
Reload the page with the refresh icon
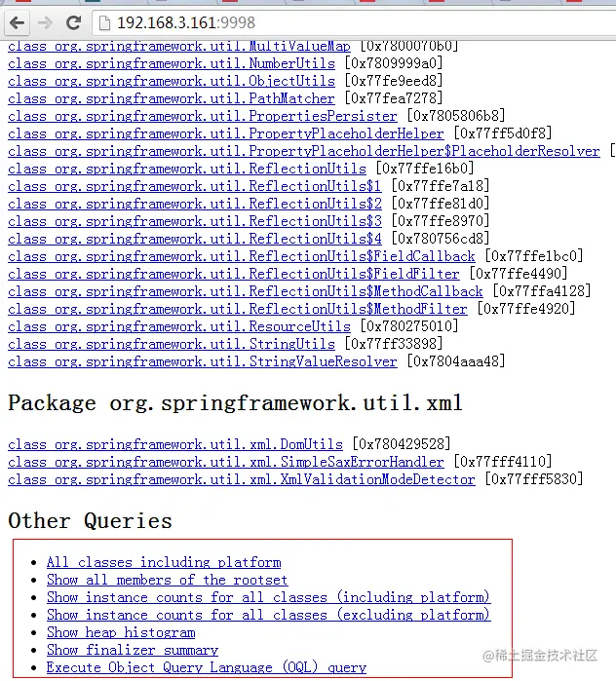[x=73, y=22]
